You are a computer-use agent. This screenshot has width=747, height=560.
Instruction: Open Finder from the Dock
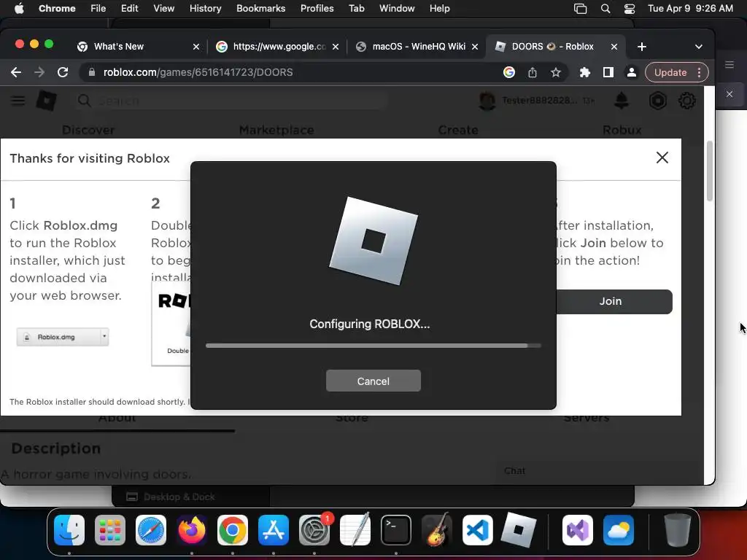(69, 529)
